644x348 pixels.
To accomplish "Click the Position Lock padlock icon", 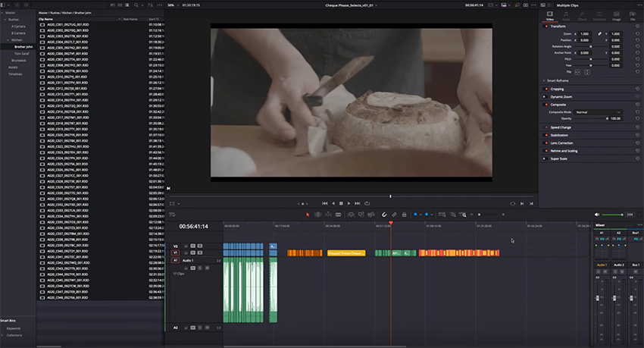I will [405, 215].
